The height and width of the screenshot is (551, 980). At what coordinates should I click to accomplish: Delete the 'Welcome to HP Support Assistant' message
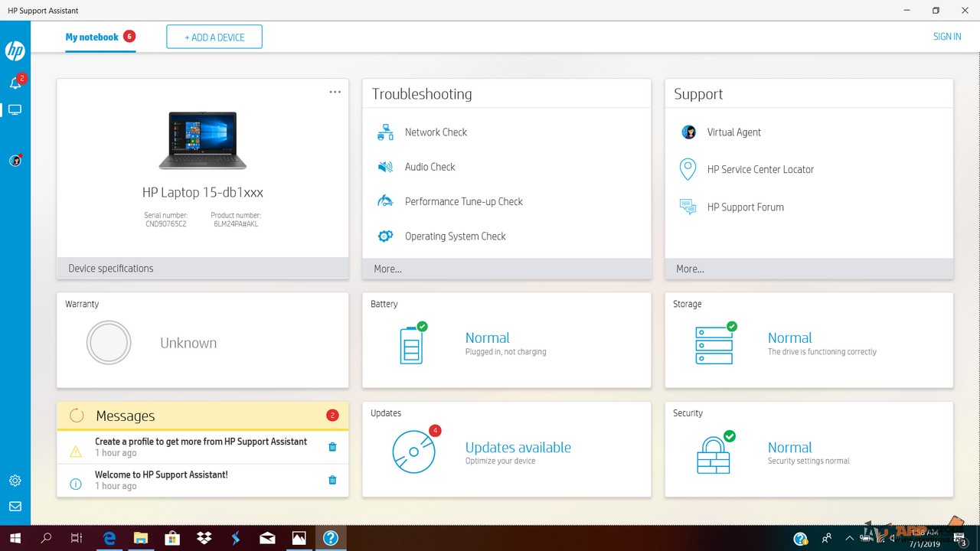tap(332, 480)
